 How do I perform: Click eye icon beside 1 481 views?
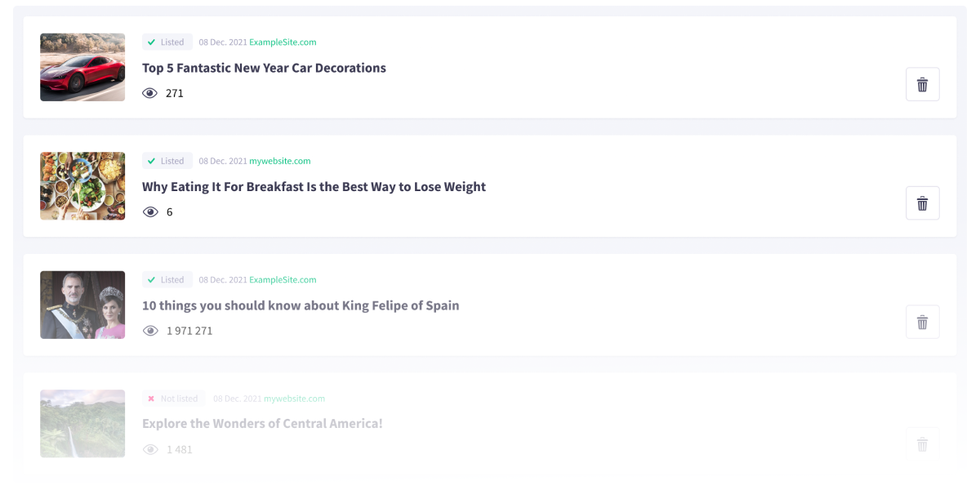click(150, 449)
